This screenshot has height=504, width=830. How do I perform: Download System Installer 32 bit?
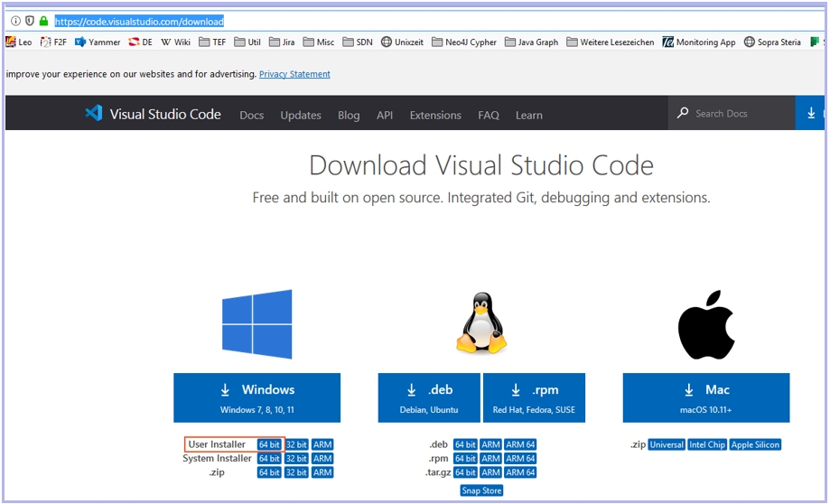pyautogui.click(x=296, y=459)
